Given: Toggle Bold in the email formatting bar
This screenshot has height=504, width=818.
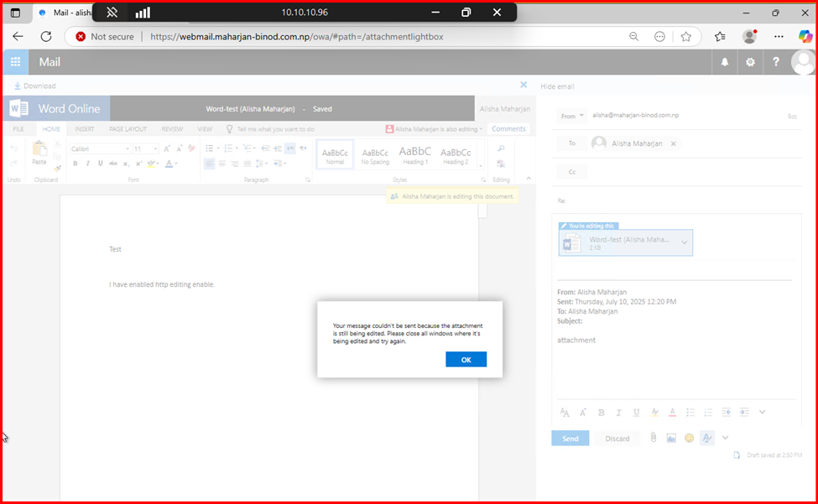Looking at the screenshot, I should tap(601, 412).
